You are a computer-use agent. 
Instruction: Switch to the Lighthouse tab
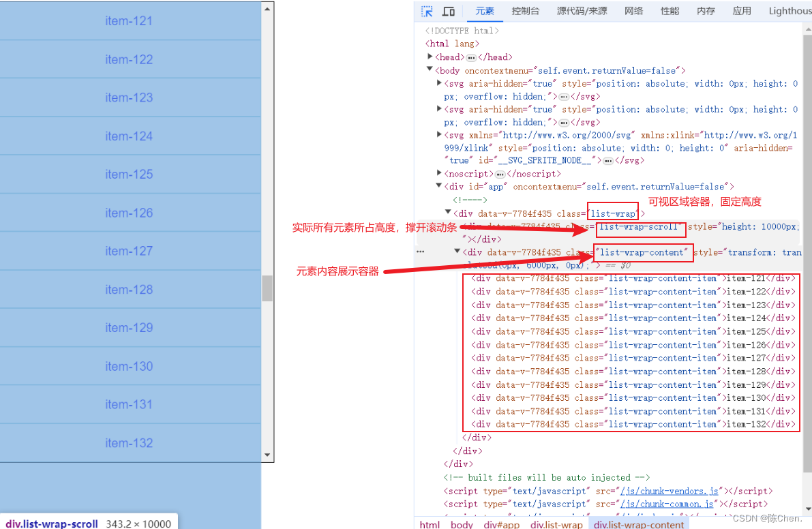point(790,11)
